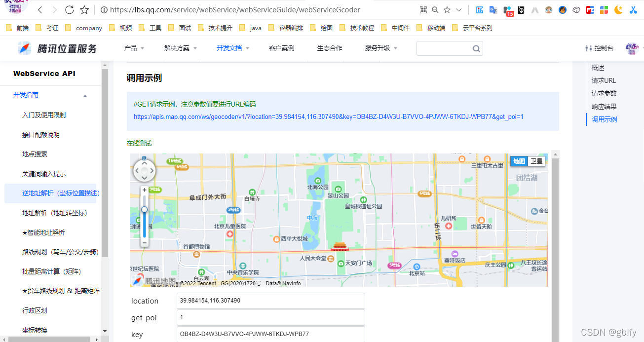
Task: Jump to 调用示例 in the page outline
Action: [604, 119]
